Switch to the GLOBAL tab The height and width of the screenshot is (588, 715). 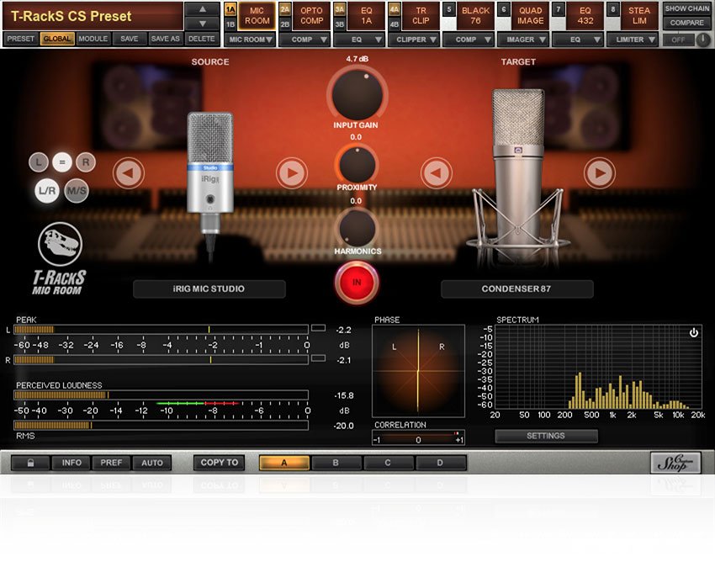click(57, 39)
